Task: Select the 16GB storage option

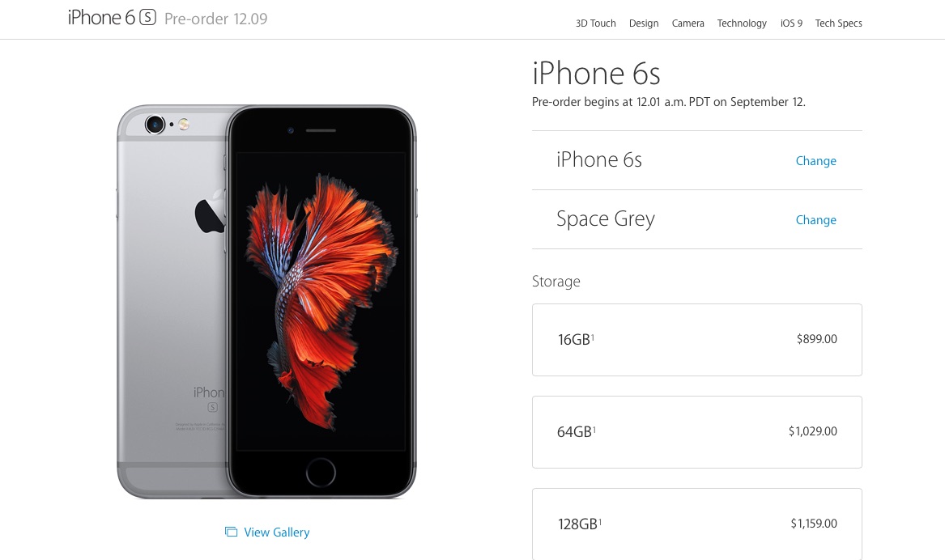Action: [696, 340]
